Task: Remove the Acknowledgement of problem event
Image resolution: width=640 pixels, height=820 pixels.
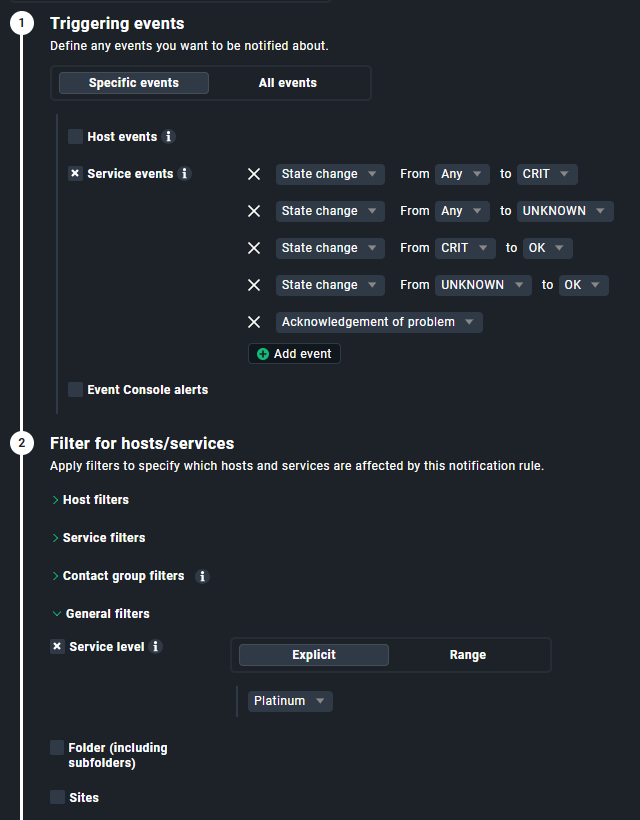Action: (254, 322)
